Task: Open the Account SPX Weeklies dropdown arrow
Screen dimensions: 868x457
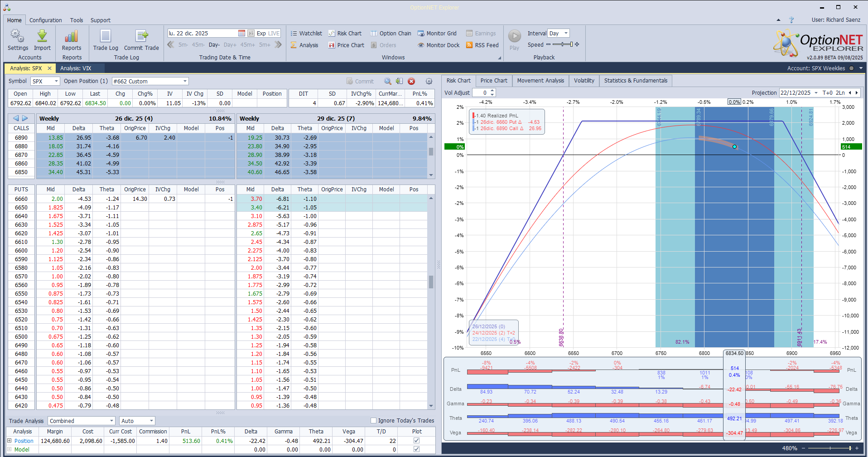Action: (861, 68)
